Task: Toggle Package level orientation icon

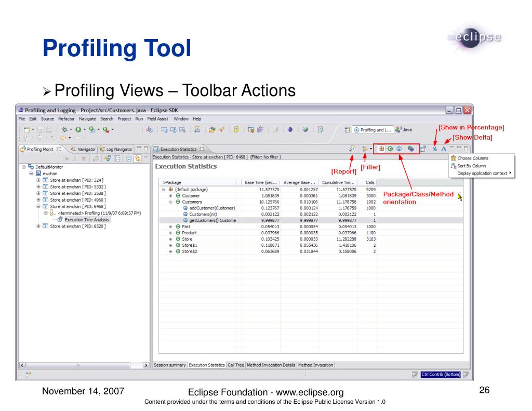Action: pos(381,149)
